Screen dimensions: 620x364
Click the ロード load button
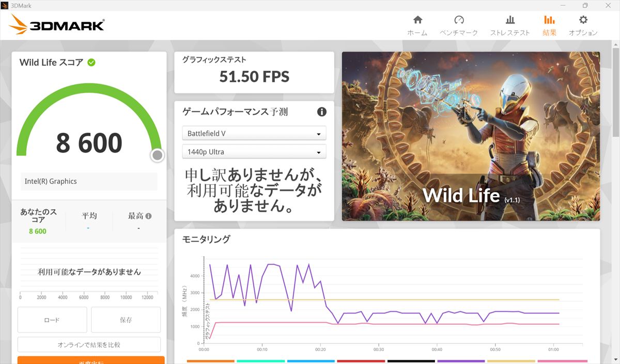click(x=52, y=320)
